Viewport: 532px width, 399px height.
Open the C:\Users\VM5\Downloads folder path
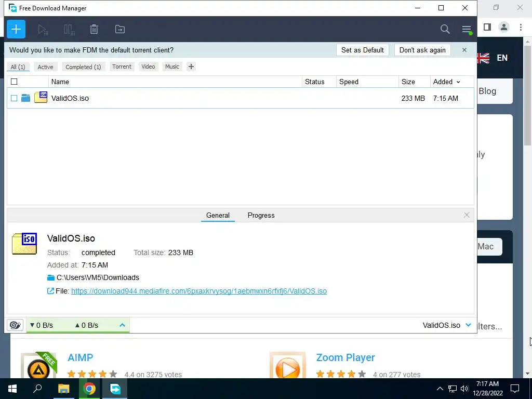(x=98, y=277)
